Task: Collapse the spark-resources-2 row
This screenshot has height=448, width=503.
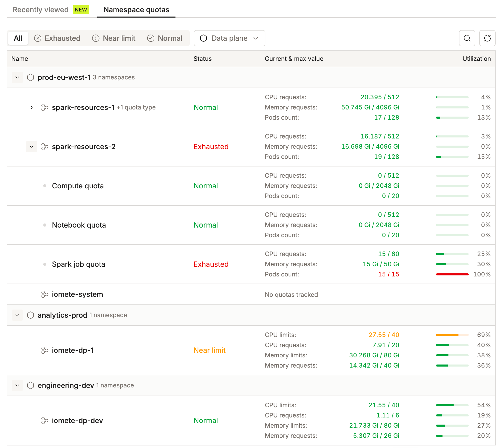Action: (32, 147)
